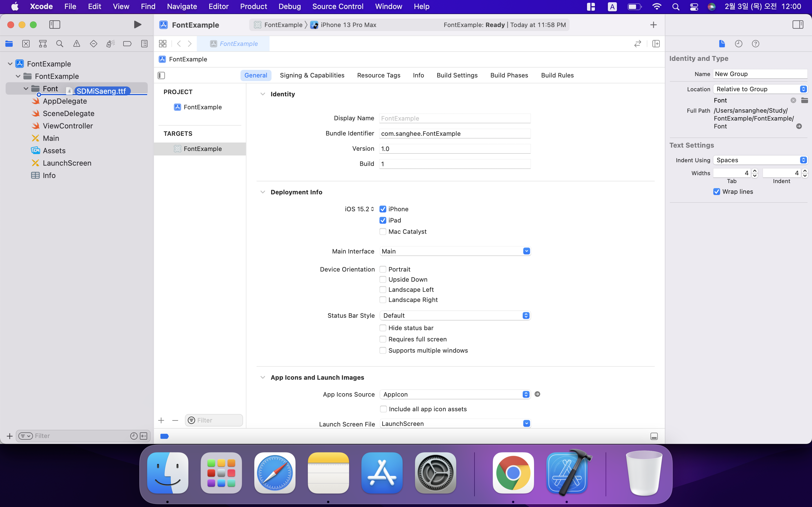Open the Breakpoint navigator icon
Image resolution: width=812 pixels, height=507 pixels.
[127, 44]
